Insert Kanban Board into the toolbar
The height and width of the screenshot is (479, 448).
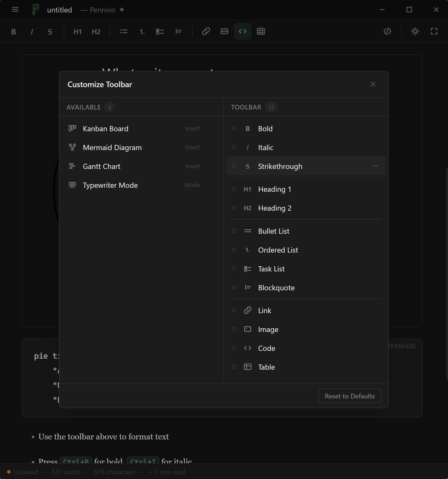(192, 128)
